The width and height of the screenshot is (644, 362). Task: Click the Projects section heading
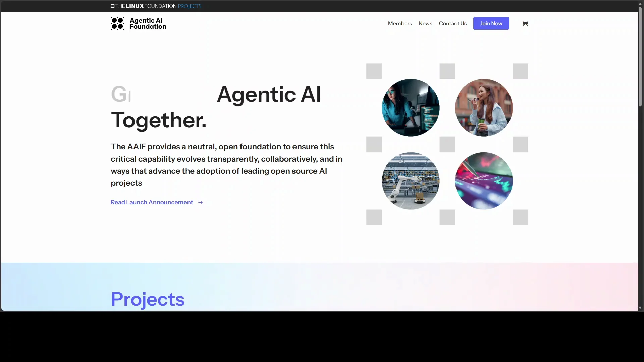click(x=148, y=299)
